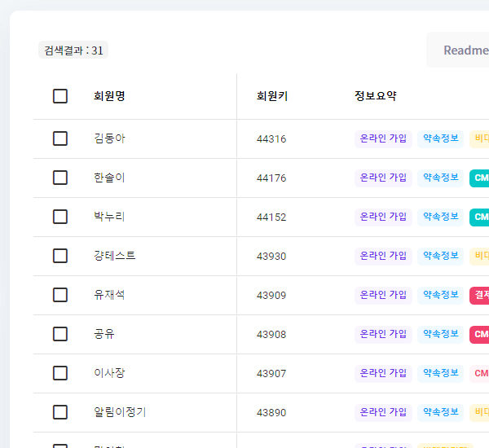This screenshot has height=448, width=489.
Task: Select the teal CM tag in 한솔이's row
Action: tap(480, 178)
